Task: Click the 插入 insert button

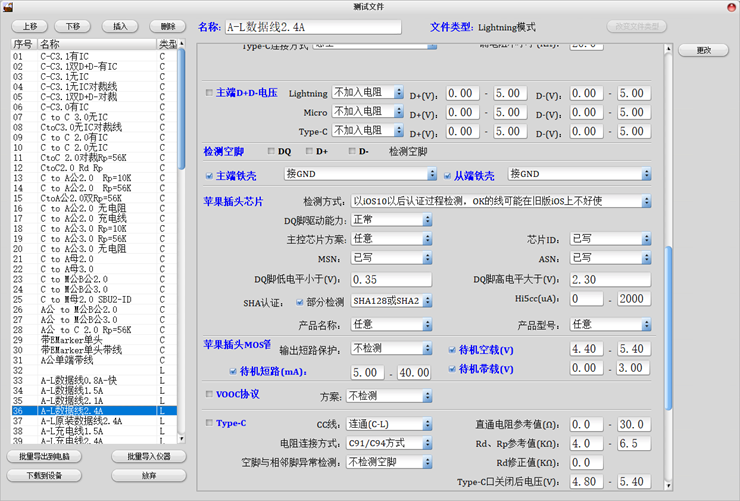Action: 120,27
